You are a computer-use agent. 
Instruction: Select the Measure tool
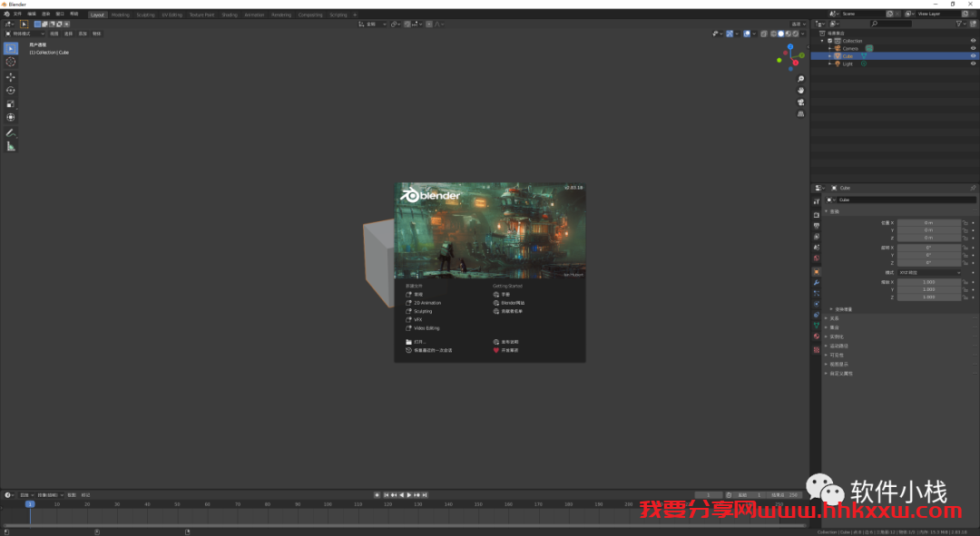(x=11, y=146)
